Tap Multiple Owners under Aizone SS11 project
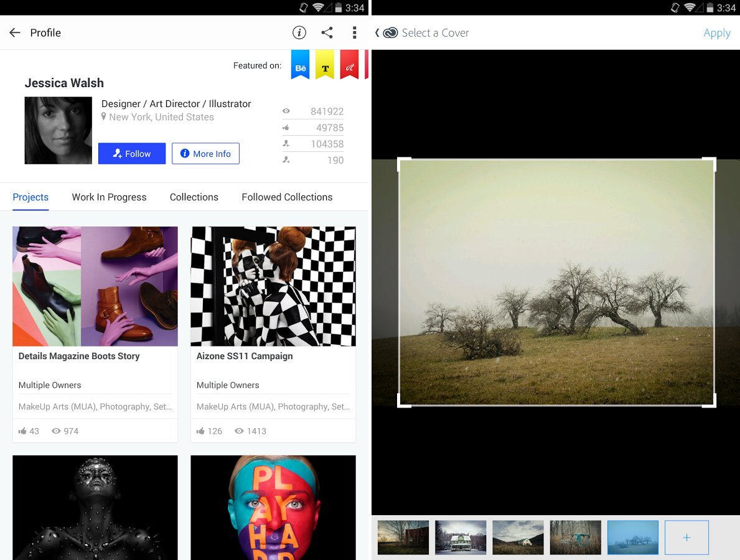Viewport: 740px width, 560px height. pyautogui.click(x=227, y=385)
